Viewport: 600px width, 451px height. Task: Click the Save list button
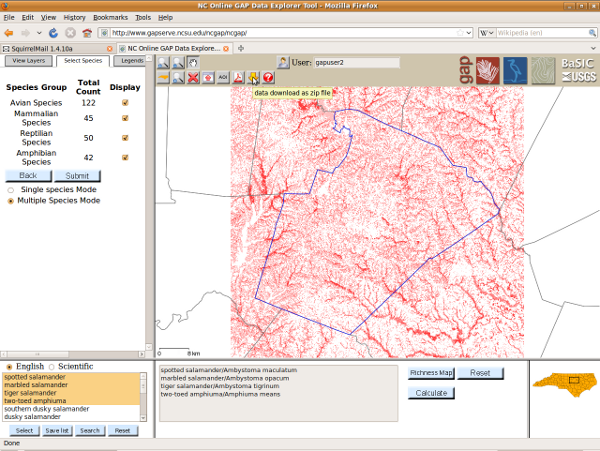(57, 431)
